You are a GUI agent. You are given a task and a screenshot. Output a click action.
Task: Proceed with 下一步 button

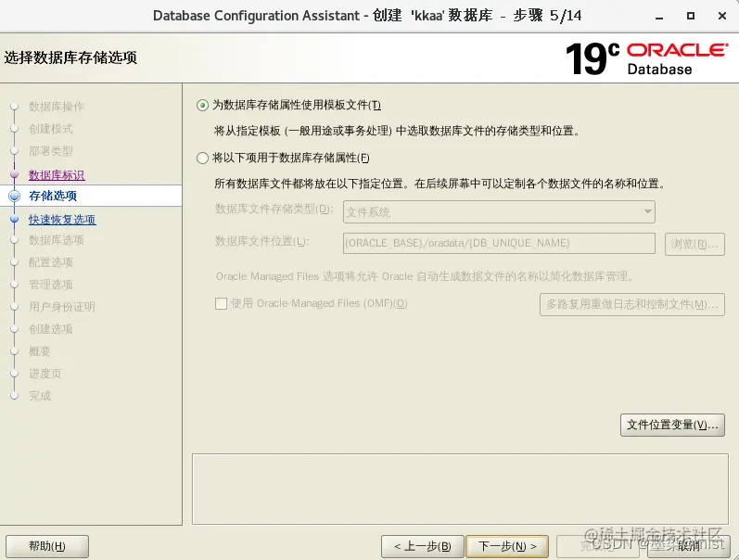(507, 546)
